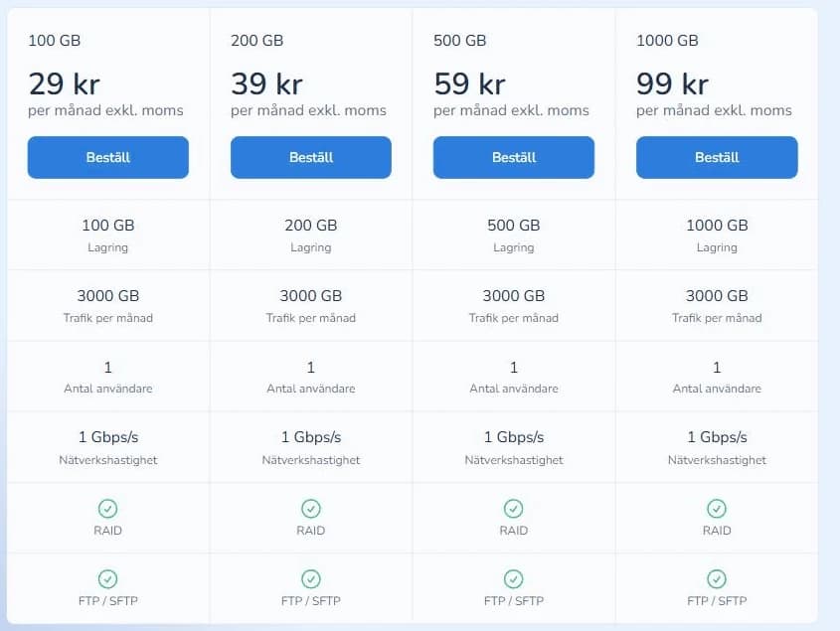
Task: Click '1000 GB' storage value above its Lagring label
Action: pyautogui.click(x=717, y=225)
